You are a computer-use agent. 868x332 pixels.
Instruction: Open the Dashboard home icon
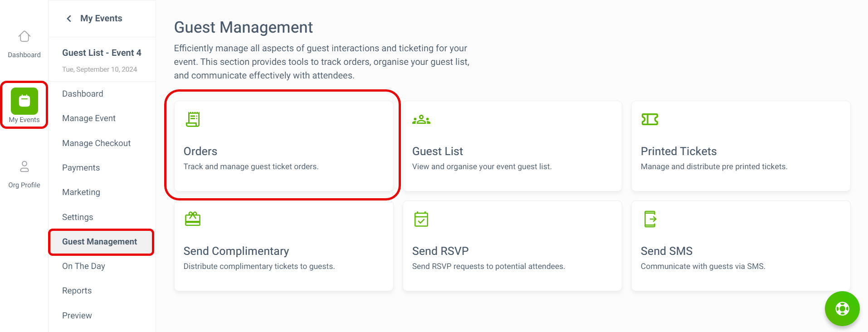(x=24, y=36)
